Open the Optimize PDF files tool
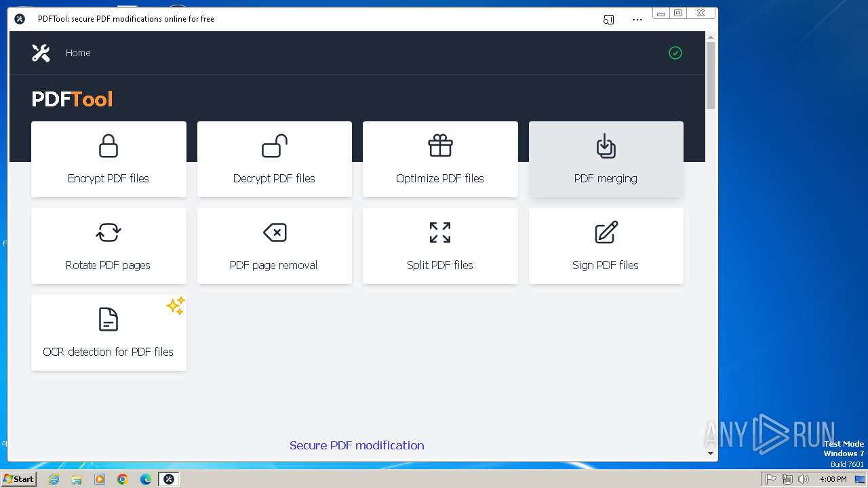The image size is (868, 488). click(x=440, y=159)
